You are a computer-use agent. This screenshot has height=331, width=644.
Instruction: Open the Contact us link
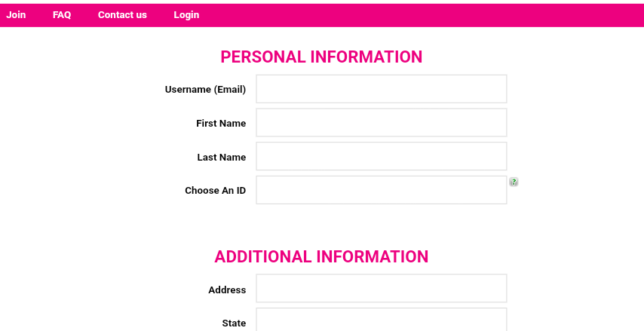(122, 15)
